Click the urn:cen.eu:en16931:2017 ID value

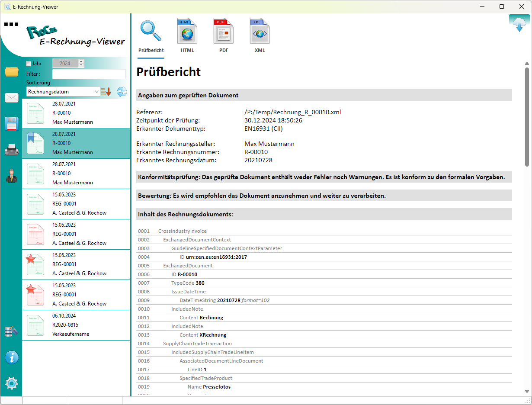216,257
